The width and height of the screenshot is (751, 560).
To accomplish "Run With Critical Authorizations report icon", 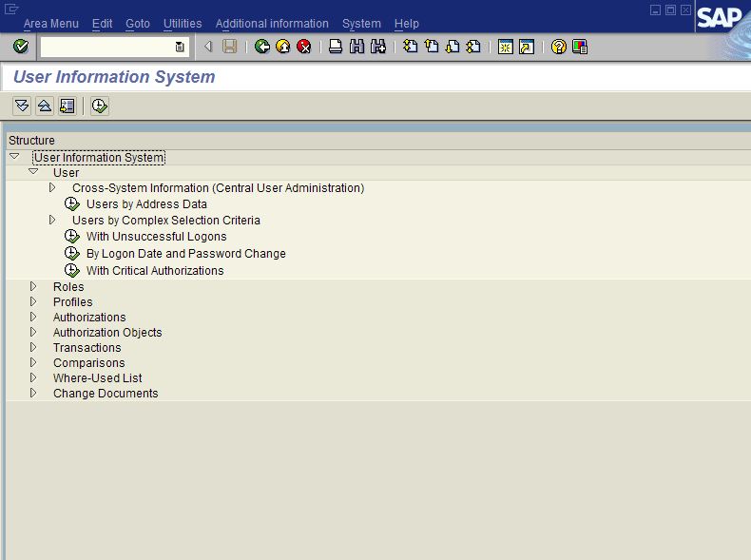I will (72, 271).
